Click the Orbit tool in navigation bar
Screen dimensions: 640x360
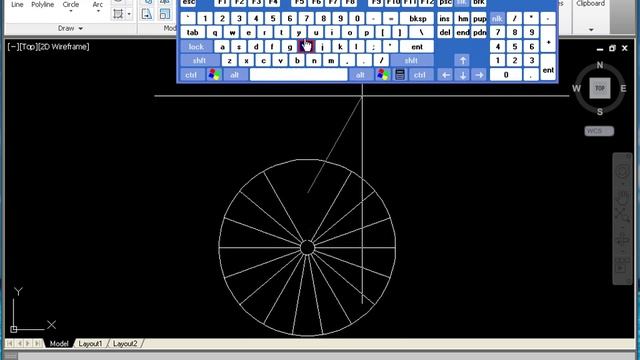click(x=622, y=240)
